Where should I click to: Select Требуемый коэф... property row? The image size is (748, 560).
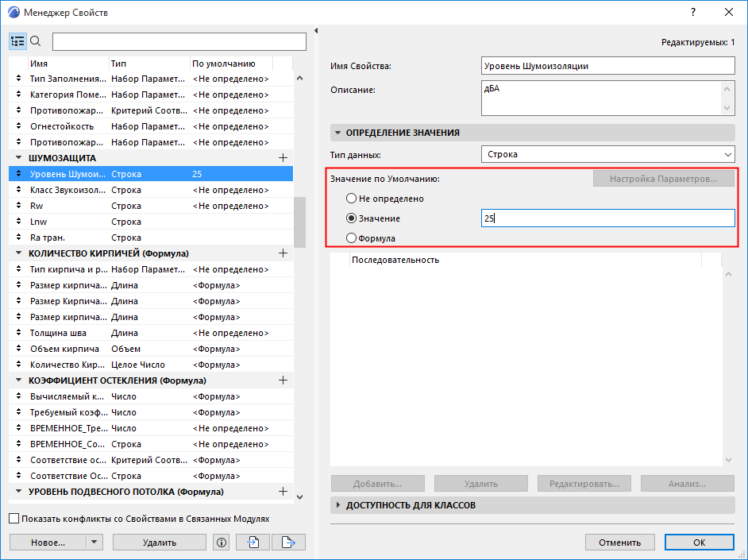click(151, 412)
